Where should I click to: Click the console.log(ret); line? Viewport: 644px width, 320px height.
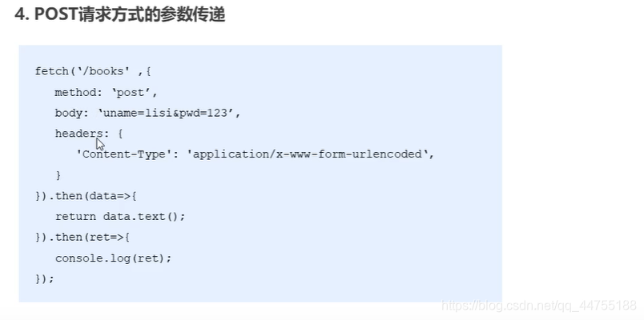point(113,258)
